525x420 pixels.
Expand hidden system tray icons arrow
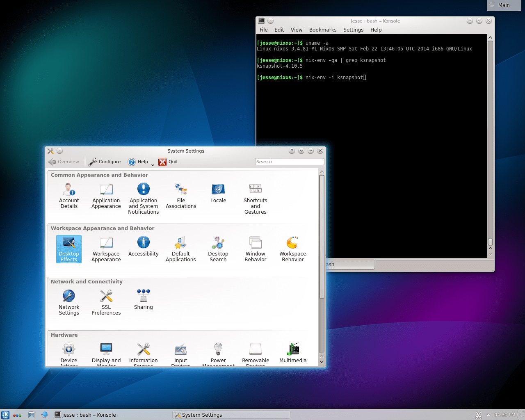coord(488,415)
